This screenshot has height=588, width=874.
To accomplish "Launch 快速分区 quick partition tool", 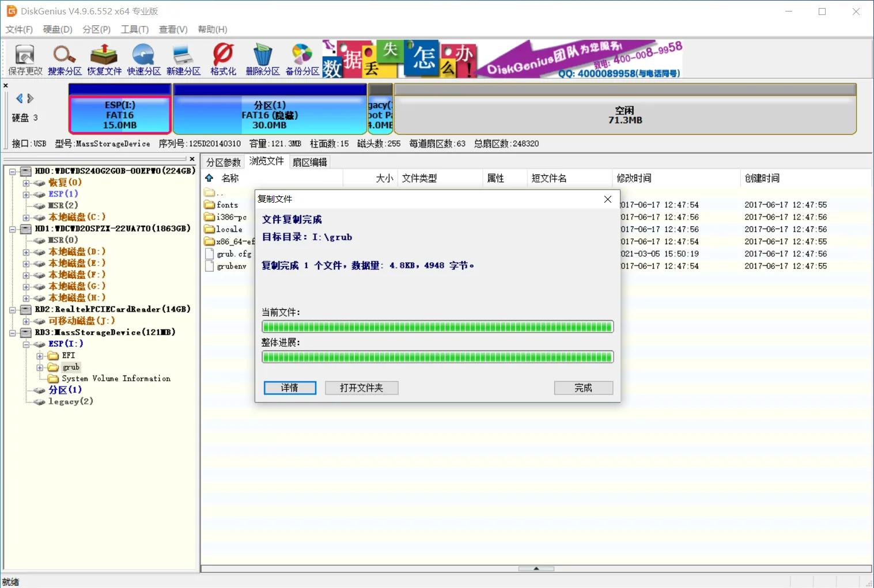I will point(143,58).
